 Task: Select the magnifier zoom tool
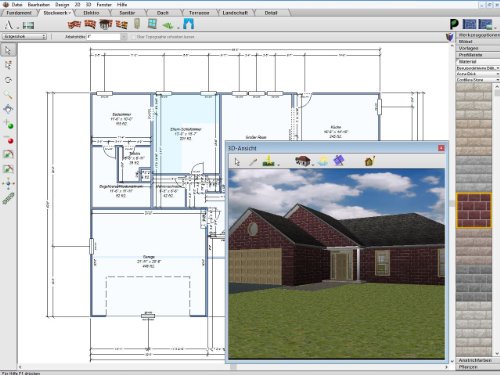click(x=8, y=95)
